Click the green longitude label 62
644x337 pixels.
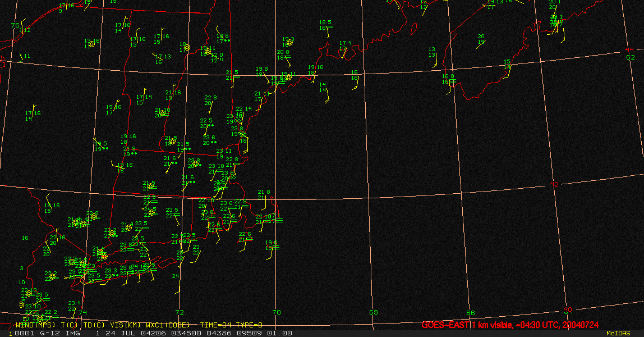click(631, 57)
